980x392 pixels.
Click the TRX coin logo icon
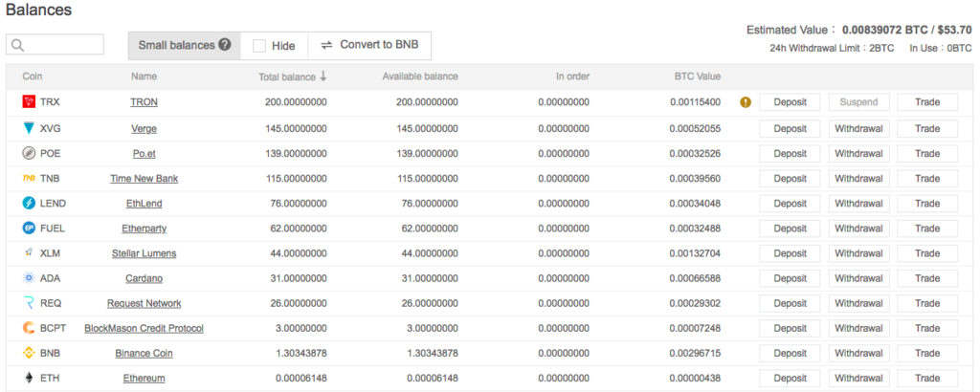pyautogui.click(x=29, y=101)
